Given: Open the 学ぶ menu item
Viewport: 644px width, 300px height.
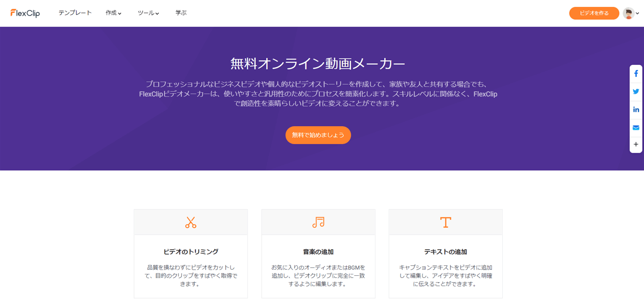Looking at the screenshot, I should click(x=181, y=13).
